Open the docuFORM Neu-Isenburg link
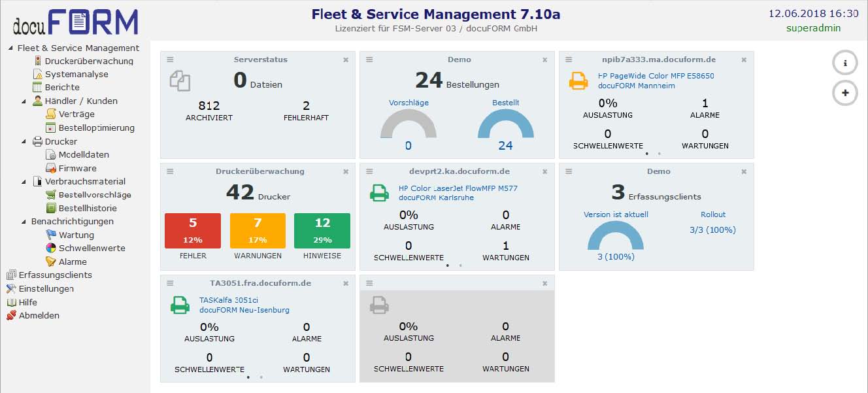This screenshot has width=868, height=393. click(x=244, y=310)
